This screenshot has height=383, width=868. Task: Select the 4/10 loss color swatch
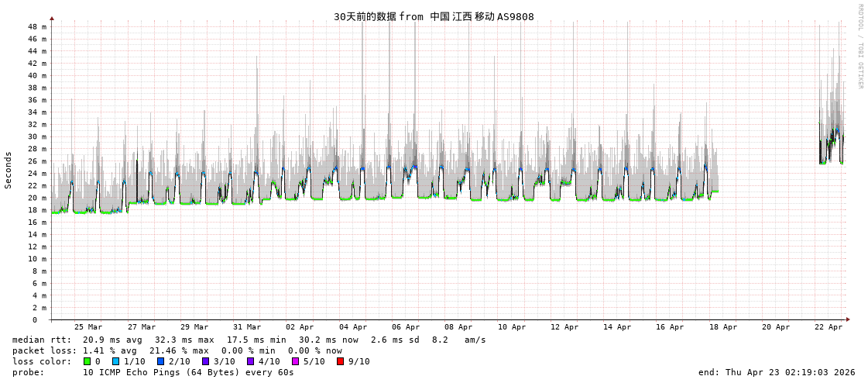[250, 361]
